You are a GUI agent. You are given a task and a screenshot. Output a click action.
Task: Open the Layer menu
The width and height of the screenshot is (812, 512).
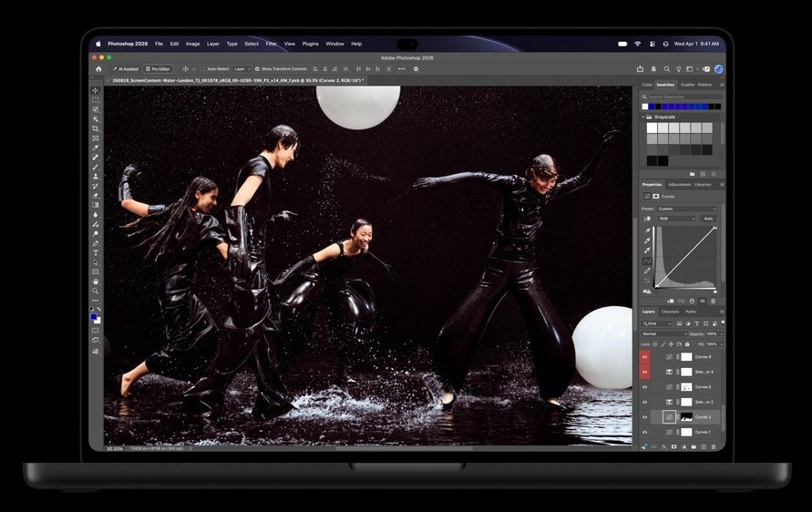(213, 44)
